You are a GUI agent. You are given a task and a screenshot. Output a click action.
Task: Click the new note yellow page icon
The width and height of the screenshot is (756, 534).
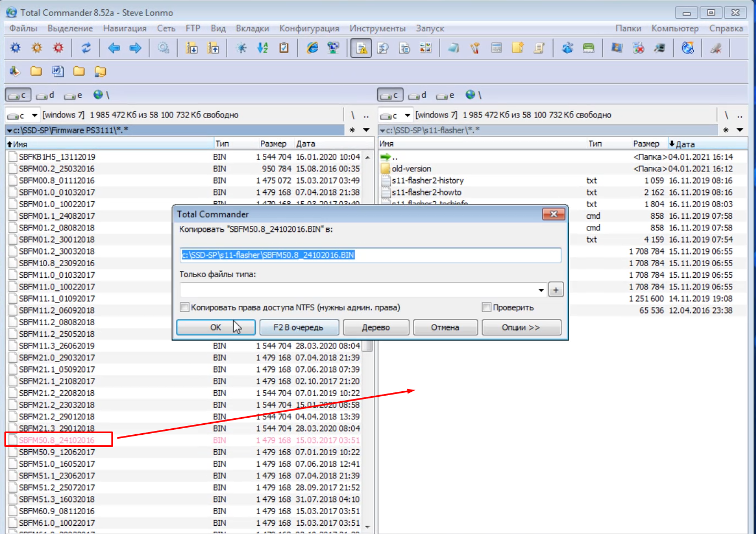(517, 48)
